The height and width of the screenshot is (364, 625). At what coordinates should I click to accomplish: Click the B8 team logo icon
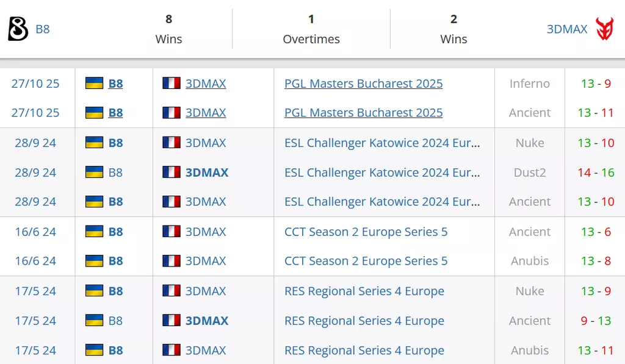[18, 29]
